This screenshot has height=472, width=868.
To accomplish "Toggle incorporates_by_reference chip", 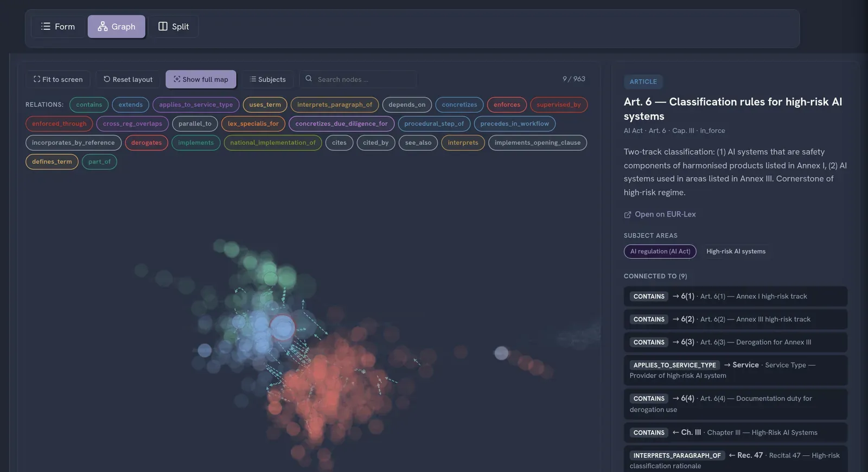I will pyautogui.click(x=73, y=143).
